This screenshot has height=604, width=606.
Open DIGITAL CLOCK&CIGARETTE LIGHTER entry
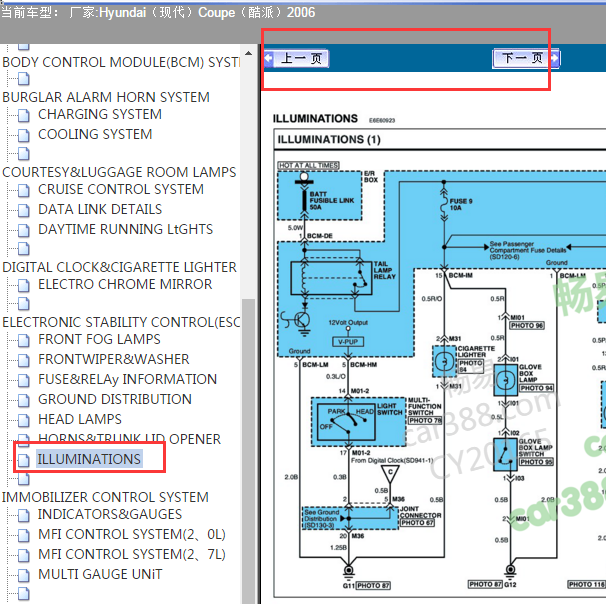(x=119, y=267)
